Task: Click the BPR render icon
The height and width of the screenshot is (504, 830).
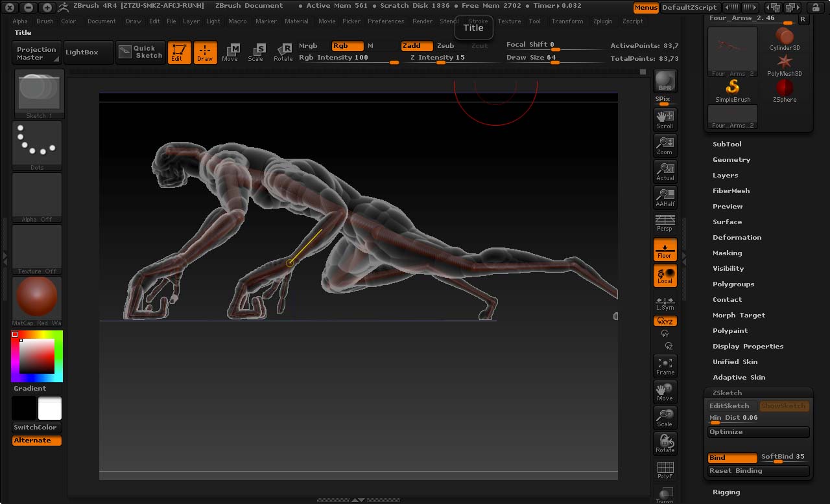Action: (665, 81)
